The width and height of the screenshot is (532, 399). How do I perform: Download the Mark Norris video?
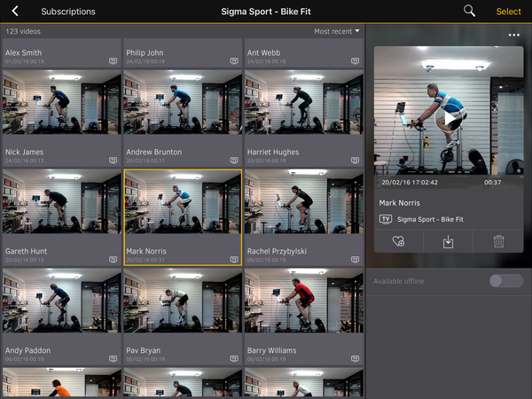point(448,241)
